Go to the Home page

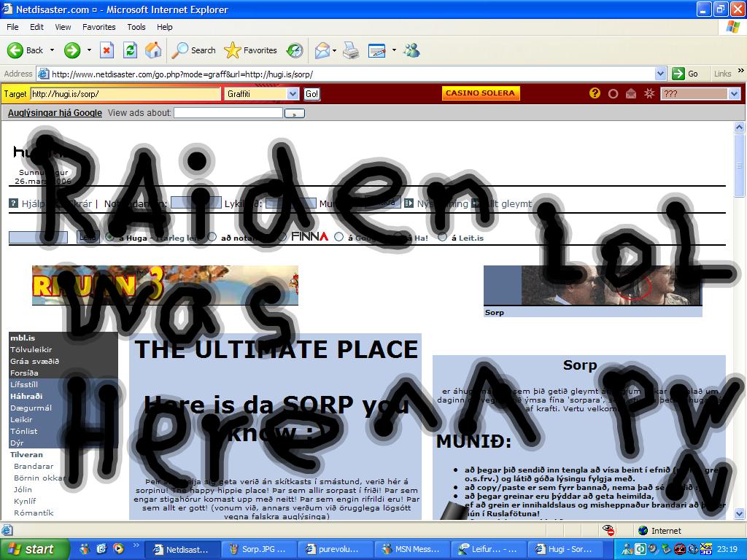click(x=153, y=50)
